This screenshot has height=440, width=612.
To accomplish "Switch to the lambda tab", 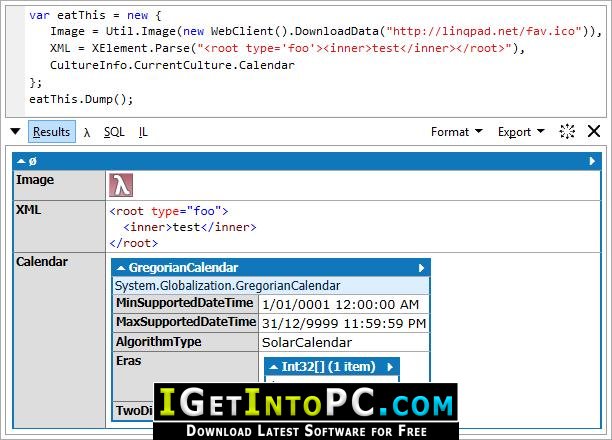I will point(87,133).
